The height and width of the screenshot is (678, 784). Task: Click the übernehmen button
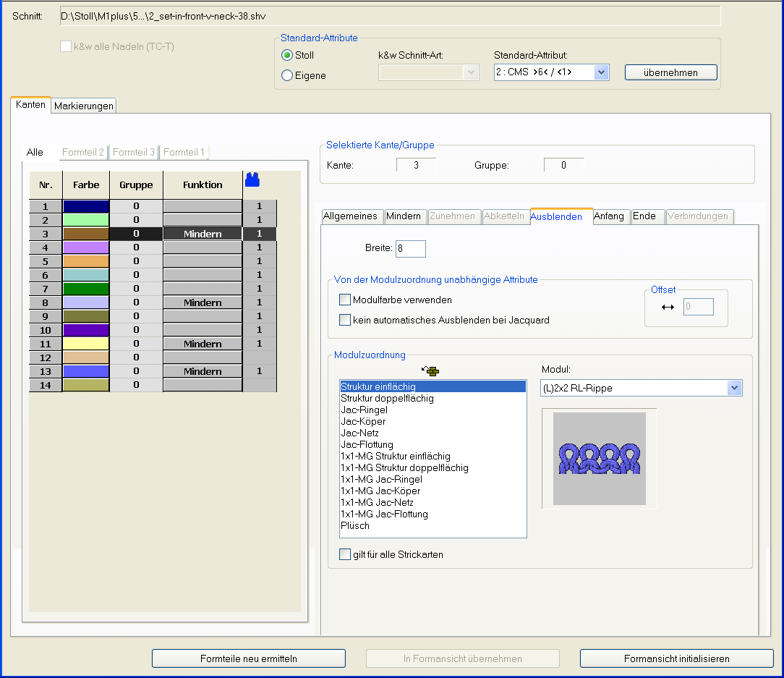(x=670, y=72)
